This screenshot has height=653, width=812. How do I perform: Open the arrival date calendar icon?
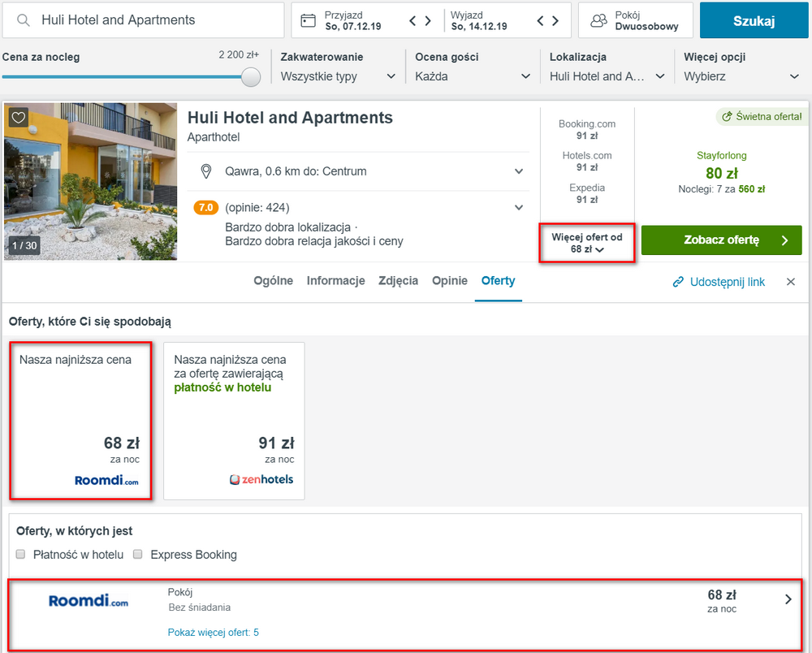pos(308,21)
